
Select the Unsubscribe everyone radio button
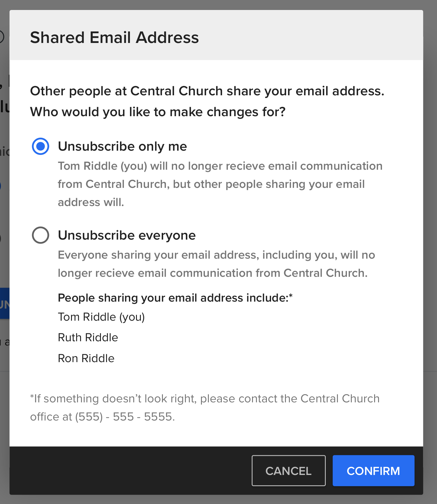pos(40,235)
